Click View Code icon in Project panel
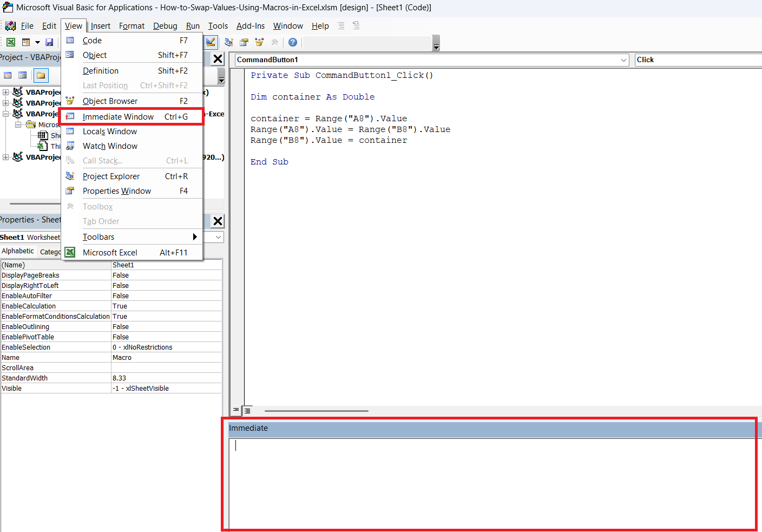 click(8, 75)
